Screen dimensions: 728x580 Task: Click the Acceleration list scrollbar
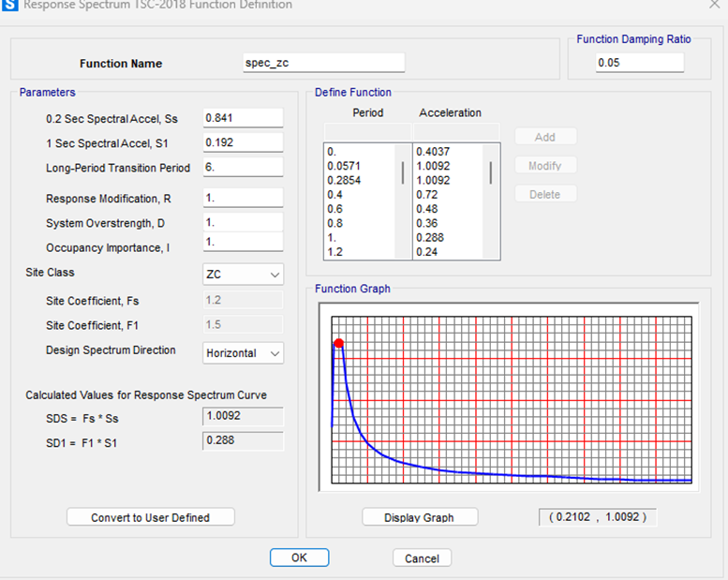point(491,173)
